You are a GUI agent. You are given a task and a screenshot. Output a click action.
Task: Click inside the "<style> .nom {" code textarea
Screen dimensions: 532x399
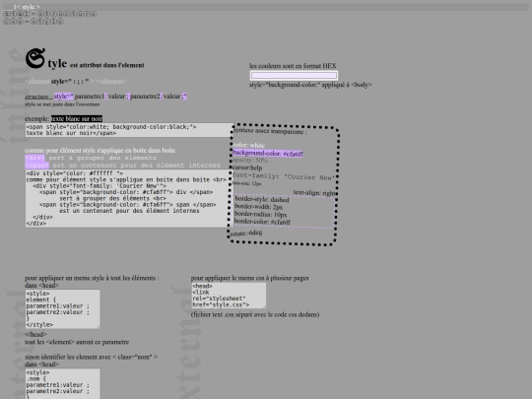[63, 384]
